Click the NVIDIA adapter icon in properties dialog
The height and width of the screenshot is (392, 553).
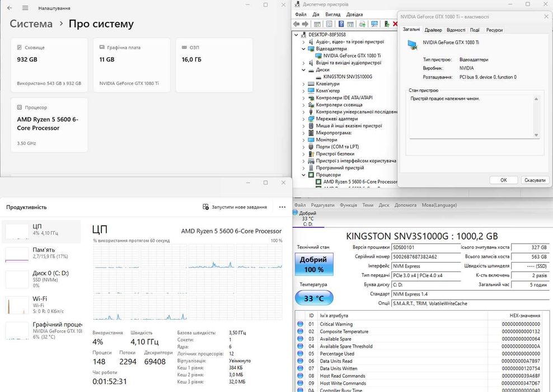(x=413, y=45)
